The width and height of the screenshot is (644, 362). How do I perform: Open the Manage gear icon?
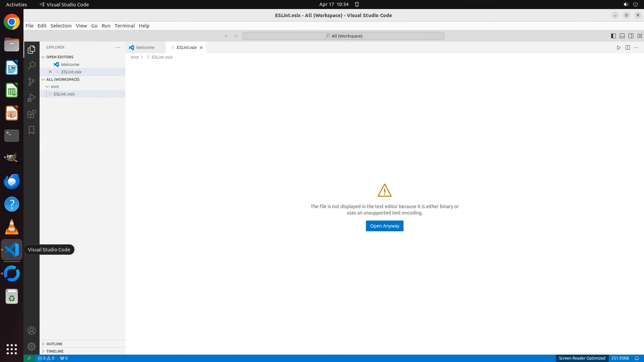click(32, 346)
